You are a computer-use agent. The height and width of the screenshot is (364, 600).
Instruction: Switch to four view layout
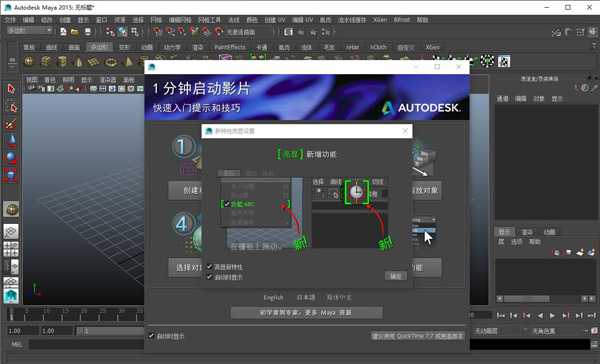click(11, 249)
